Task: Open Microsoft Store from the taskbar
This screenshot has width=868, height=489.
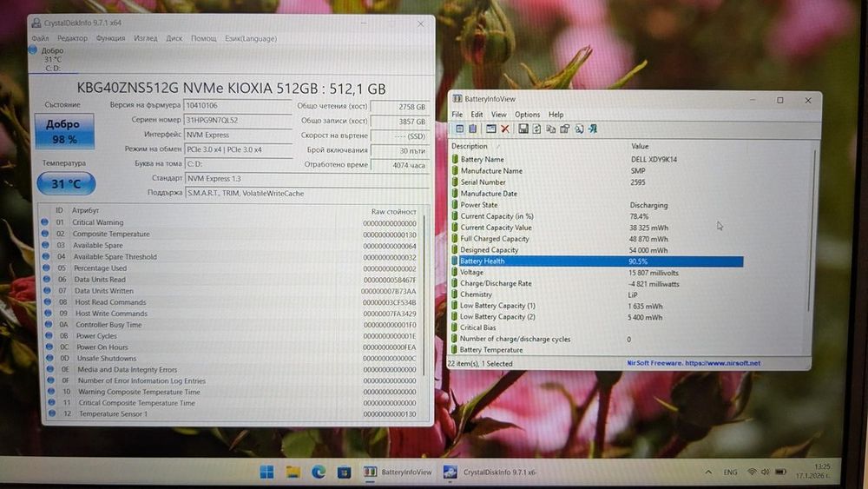Action: (344, 472)
